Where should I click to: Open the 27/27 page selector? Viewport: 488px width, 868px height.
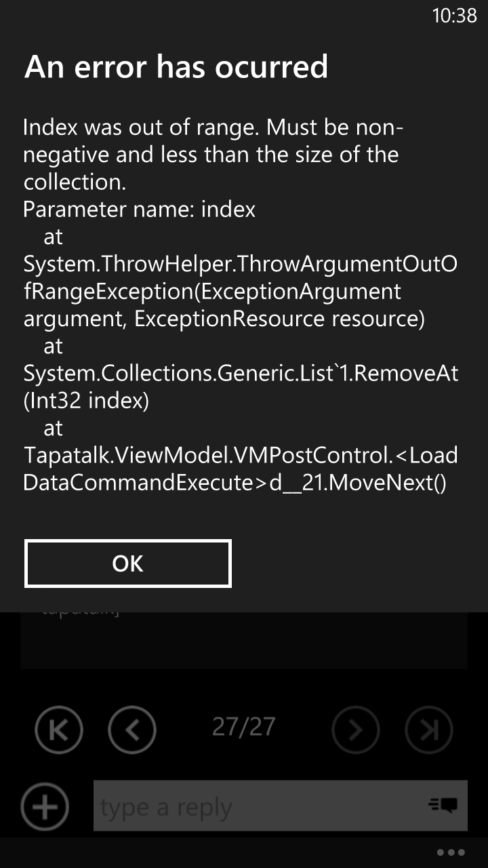(244, 726)
